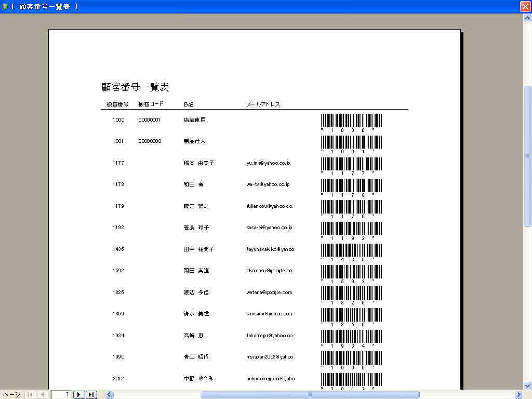Click the vertical scrollbar up arrow
Screen dimensions: 532x399
[x=528, y=18]
